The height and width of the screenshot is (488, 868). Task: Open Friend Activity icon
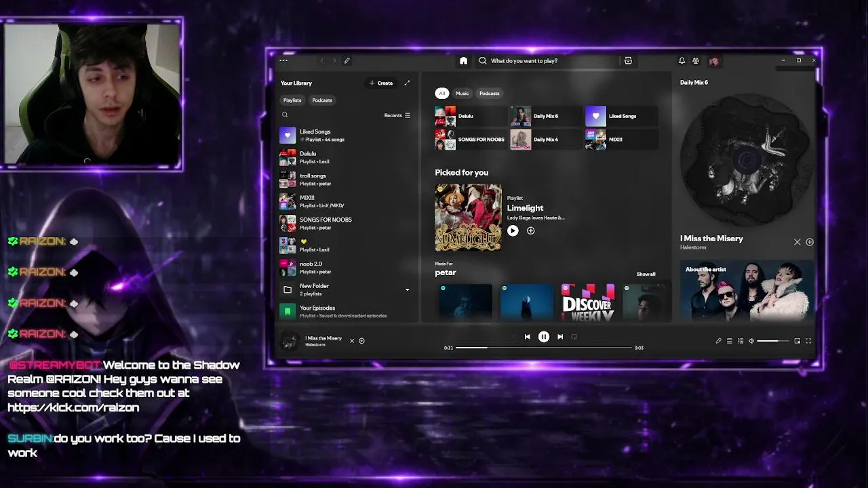(x=696, y=60)
